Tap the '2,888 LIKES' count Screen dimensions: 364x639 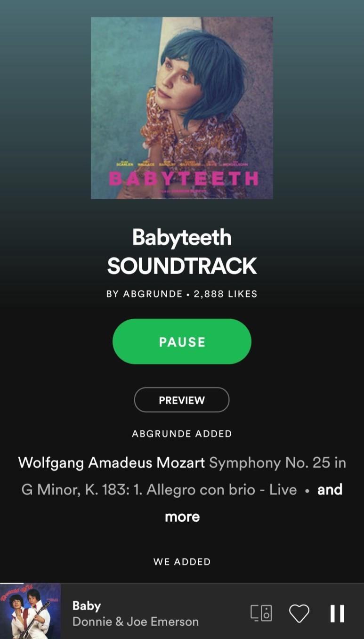226,294
